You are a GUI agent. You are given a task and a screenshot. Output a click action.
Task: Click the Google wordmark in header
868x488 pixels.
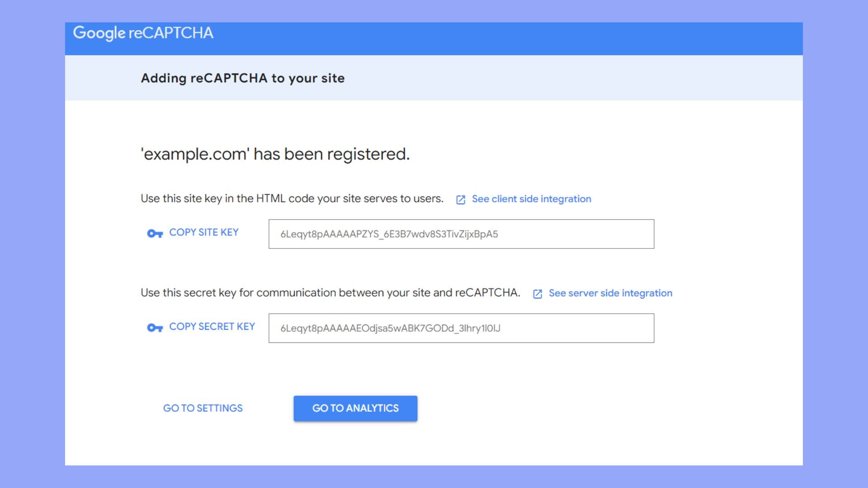99,33
